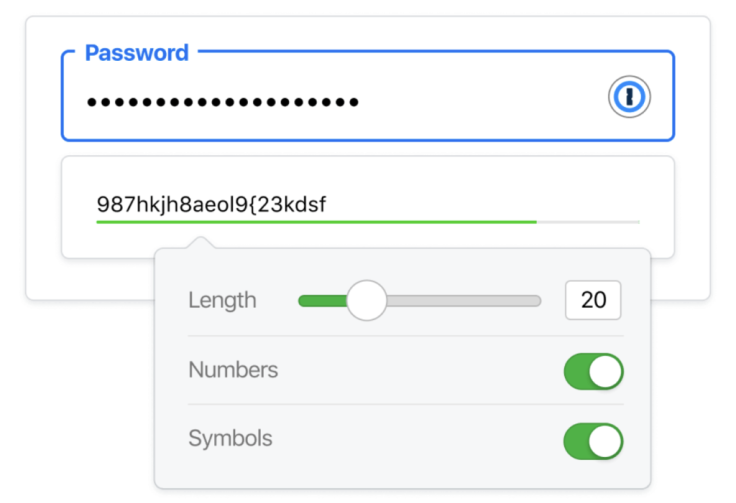Click the unfilled gray end of strength bar
Screen dimensions: 736x503
pos(588,221)
